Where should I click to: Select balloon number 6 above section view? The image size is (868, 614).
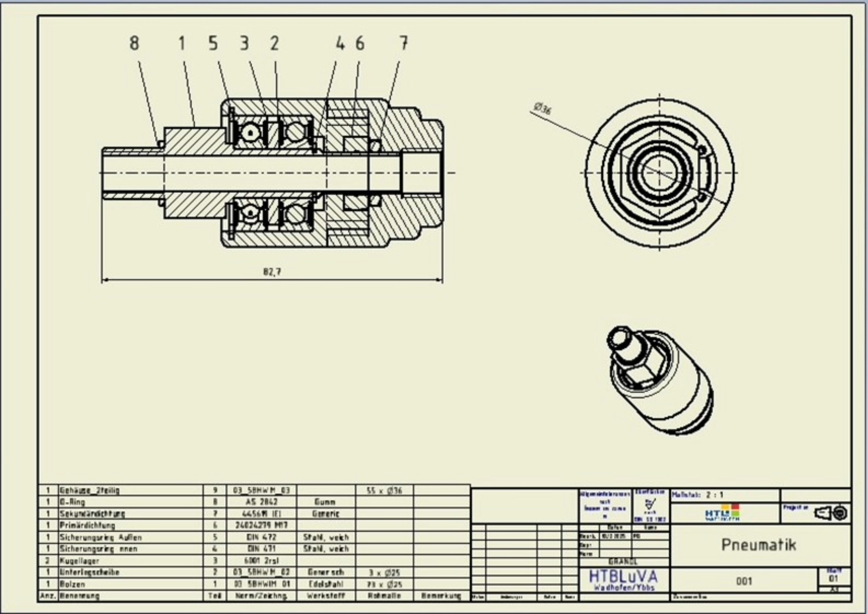(x=360, y=43)
